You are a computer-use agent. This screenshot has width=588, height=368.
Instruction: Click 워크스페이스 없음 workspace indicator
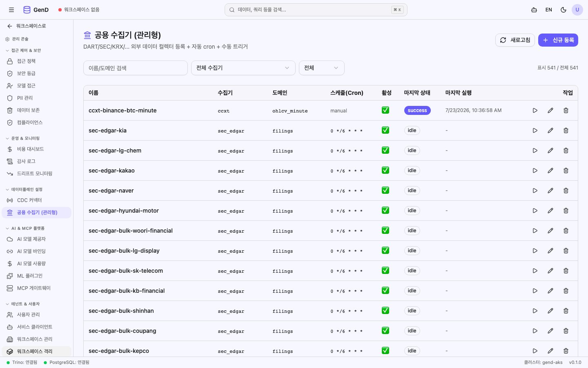click(79, 10)
